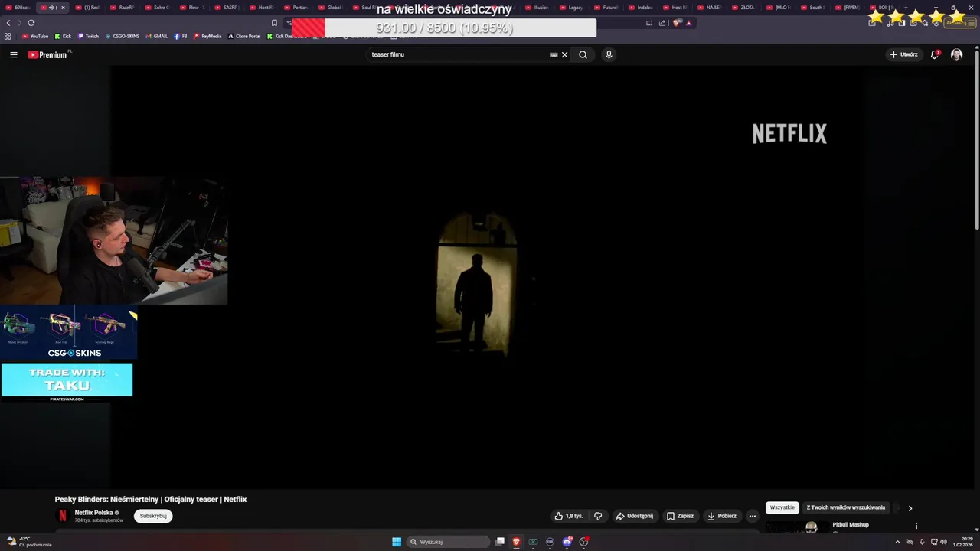980x551 pixels.
Task: Open the Brave browser taskbar icon
Action: click(x=516, y=542)
